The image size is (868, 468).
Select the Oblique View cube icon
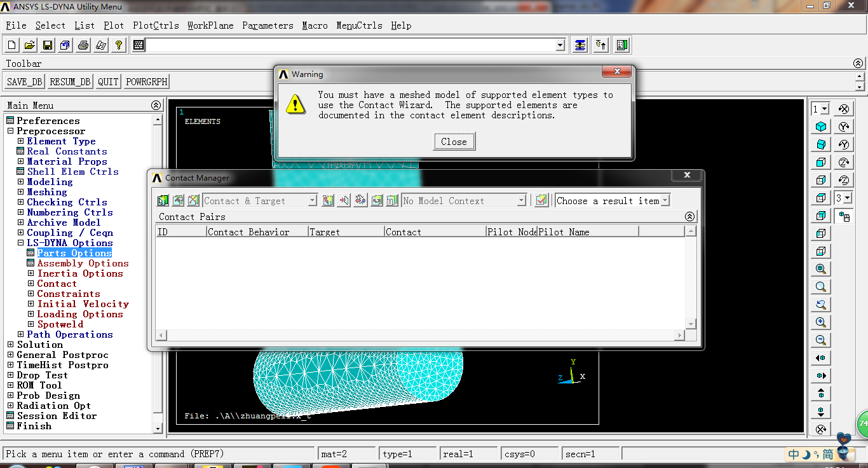821,144
